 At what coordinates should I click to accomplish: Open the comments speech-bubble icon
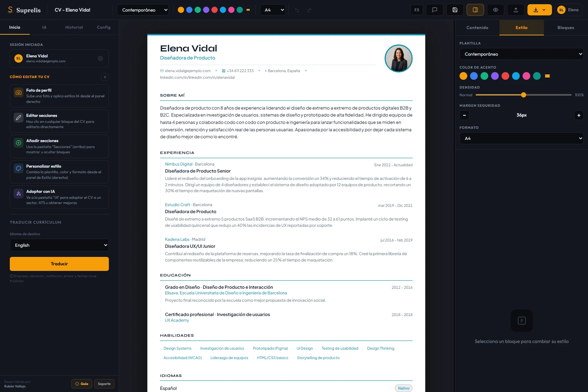tap(435, 10)
